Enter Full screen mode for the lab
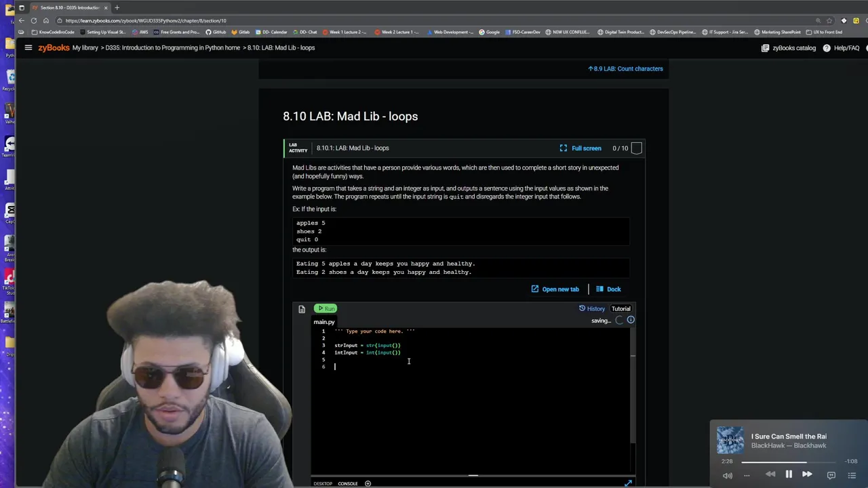Screen dimensions: 868x488 tap(580, 148)
